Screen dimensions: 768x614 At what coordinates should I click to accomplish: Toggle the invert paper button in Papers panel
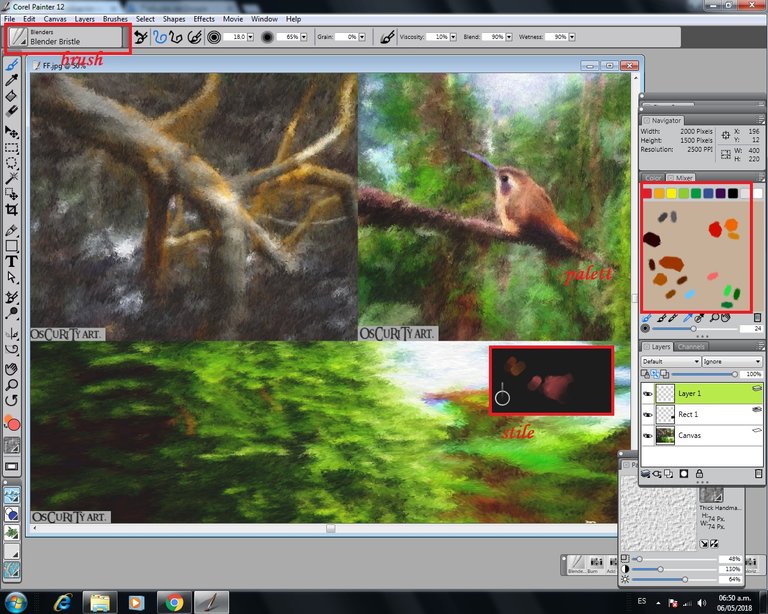coord(714,543)
